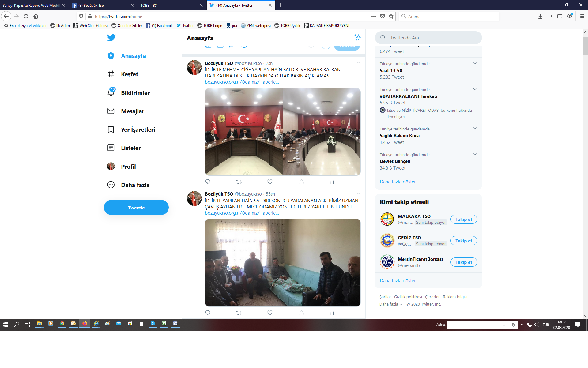Image resolution: width=588 pixels, height=368 pixels.
Task: Open the Firefox downloads icon
Action: tap(540, 16)
